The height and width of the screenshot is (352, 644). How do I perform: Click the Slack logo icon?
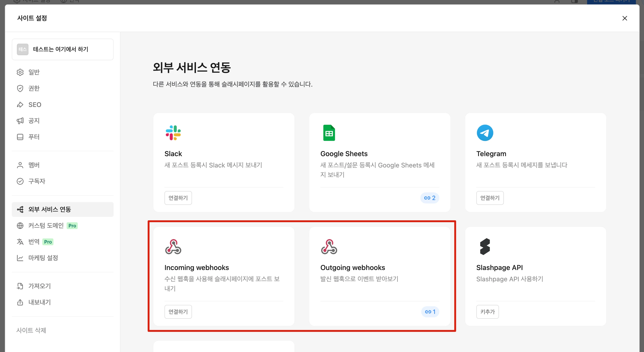173,133
